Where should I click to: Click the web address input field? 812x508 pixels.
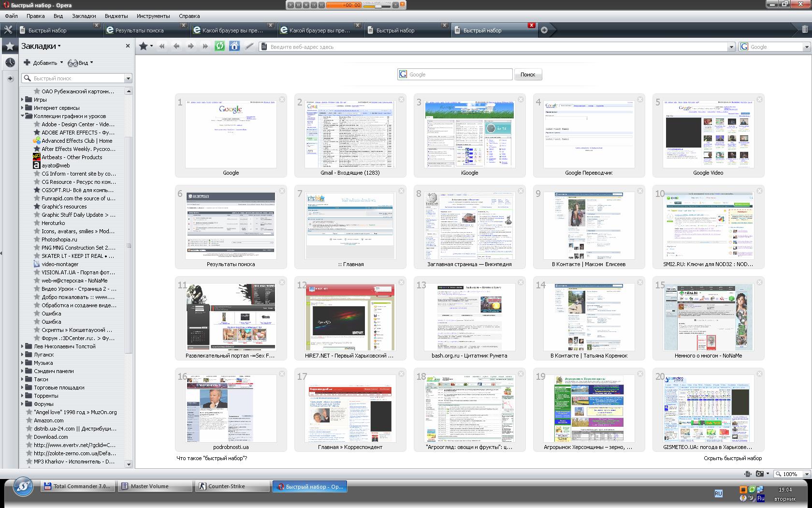pos(493,47)
